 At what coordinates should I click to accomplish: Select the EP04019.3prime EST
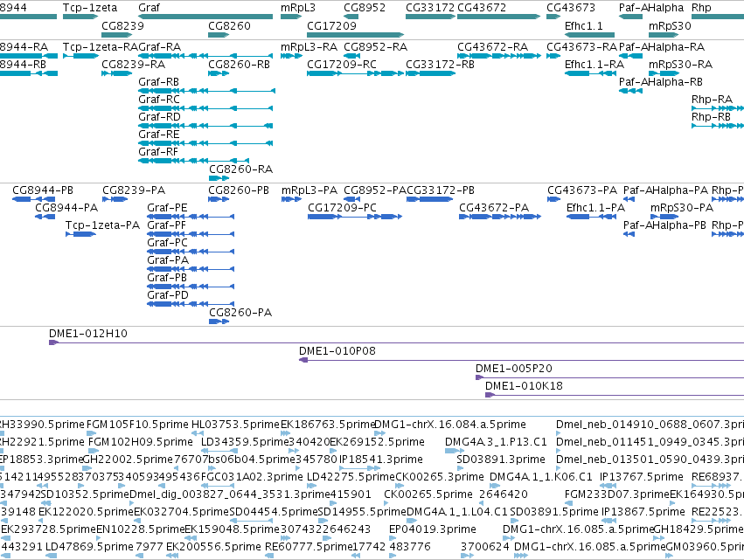tap(393, 539)
